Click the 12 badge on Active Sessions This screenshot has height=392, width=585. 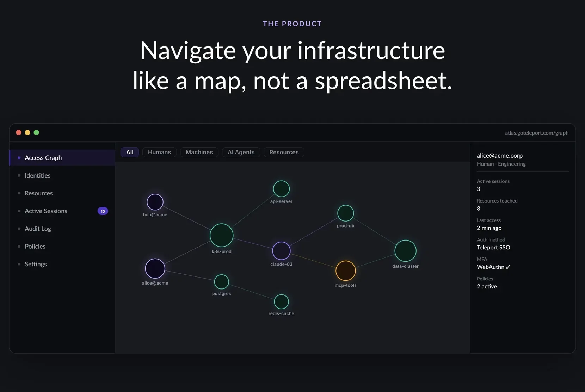pos(103,211)
